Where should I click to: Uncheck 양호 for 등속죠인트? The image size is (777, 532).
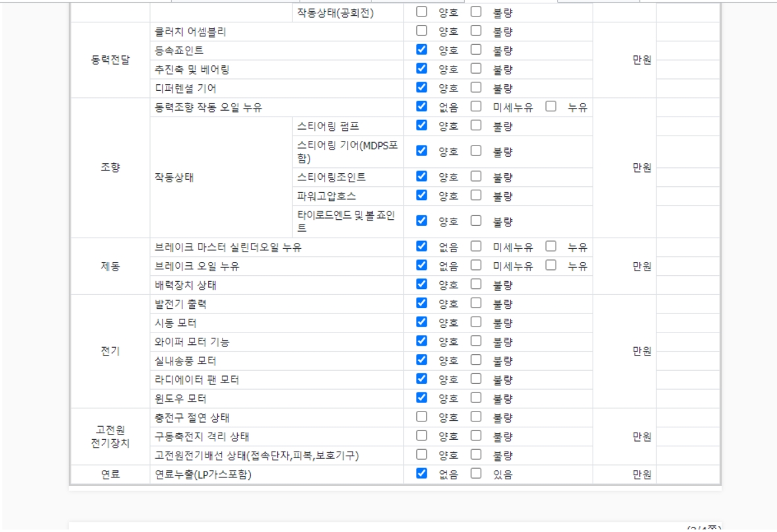click(422, 49)
